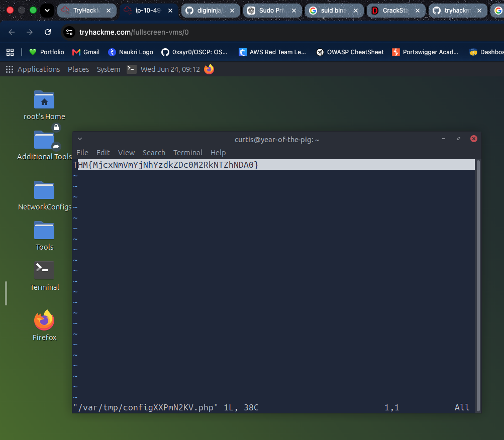This screenshot has height=440, width=504.
Task: Click the THM flag text line
Action: [274, 165]
